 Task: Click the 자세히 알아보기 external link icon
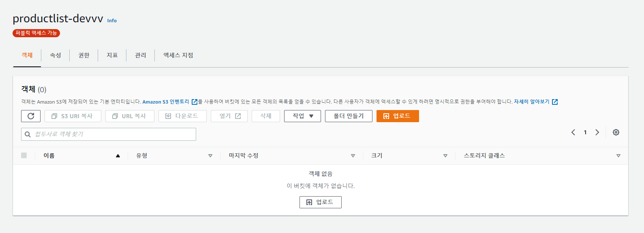tap(555, 102)
